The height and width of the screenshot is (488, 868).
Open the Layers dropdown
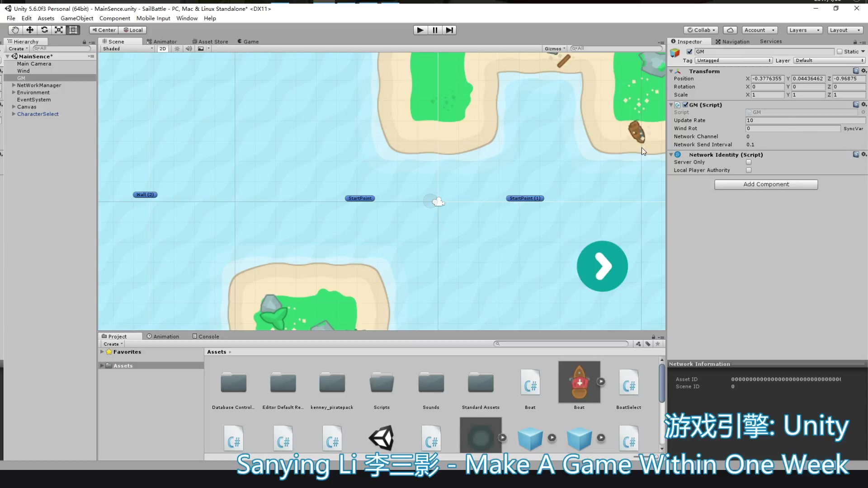tap(804, 30)
